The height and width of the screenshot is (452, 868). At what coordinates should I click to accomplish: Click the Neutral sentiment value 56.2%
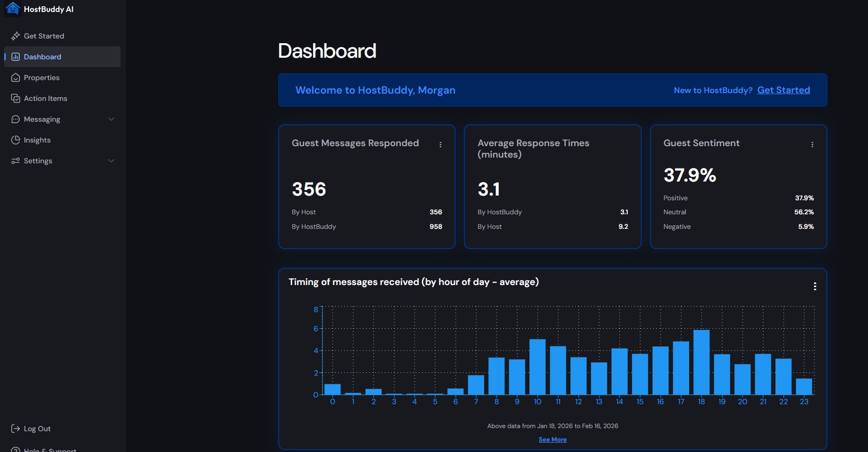pyautogui.click(x=804, y=212)
